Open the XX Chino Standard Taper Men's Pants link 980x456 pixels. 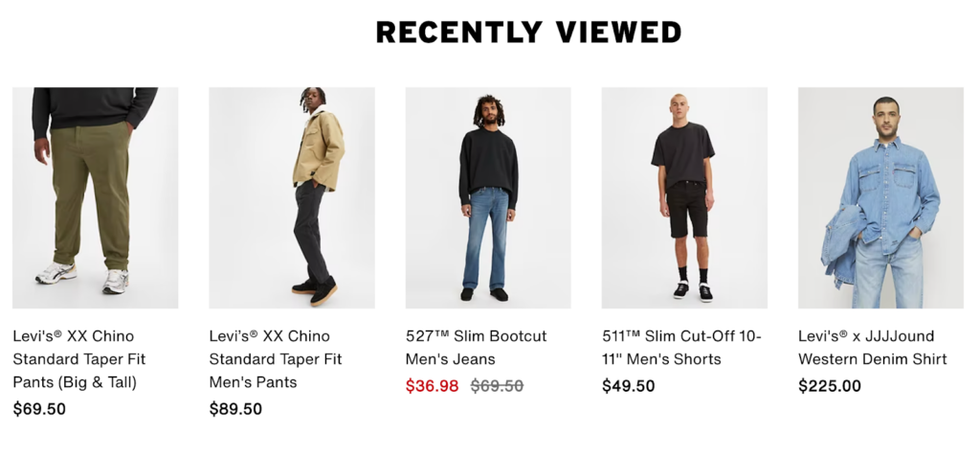coord(276,359)
